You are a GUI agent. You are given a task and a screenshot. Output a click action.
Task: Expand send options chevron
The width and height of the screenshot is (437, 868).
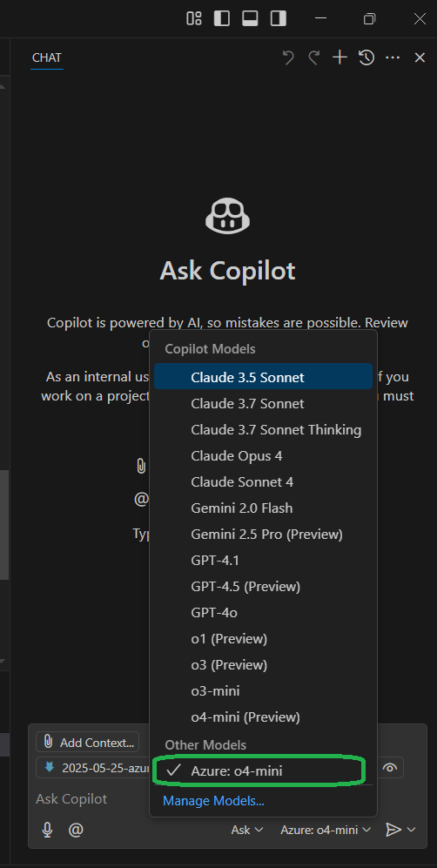coord(411,829)
